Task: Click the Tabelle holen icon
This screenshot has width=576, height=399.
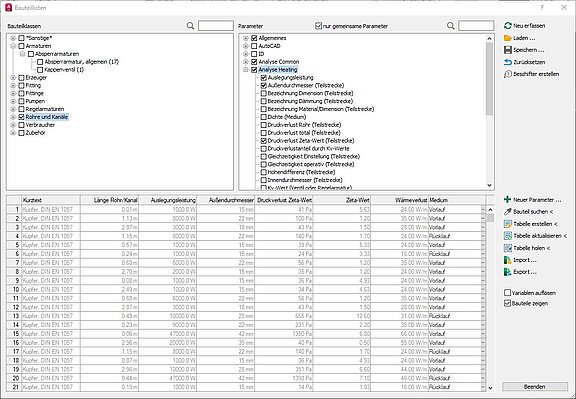Action: (508, 248)
